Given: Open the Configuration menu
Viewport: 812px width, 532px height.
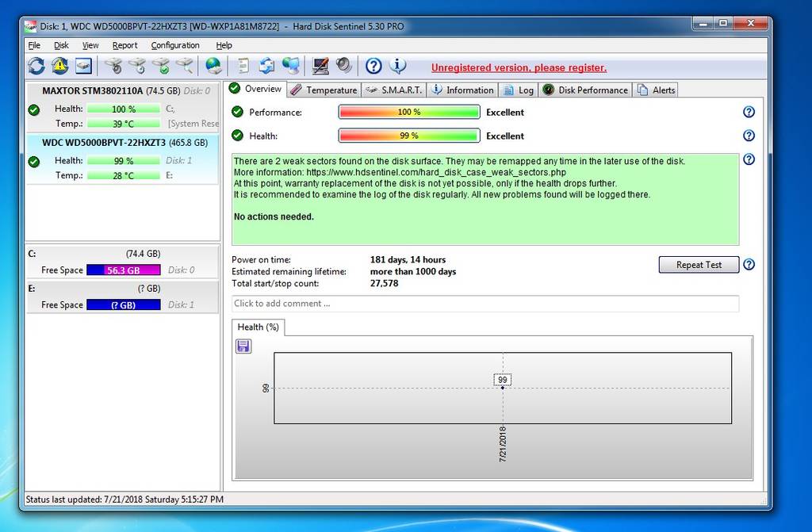Looking at the screenshot, I should pyautogui.click(x=175, y=45).
